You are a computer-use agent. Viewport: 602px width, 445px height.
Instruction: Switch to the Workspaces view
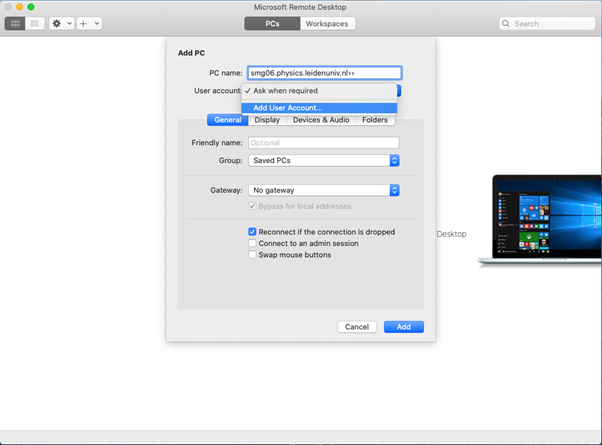(x=328, y=23)
